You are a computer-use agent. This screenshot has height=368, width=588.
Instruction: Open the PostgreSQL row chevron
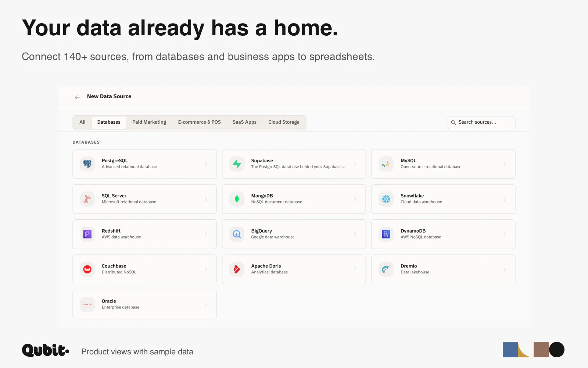[206, 164]
